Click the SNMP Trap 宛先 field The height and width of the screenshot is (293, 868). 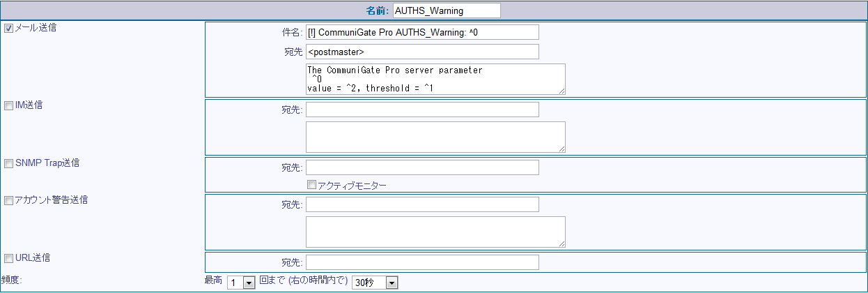(x=422, y=167)
